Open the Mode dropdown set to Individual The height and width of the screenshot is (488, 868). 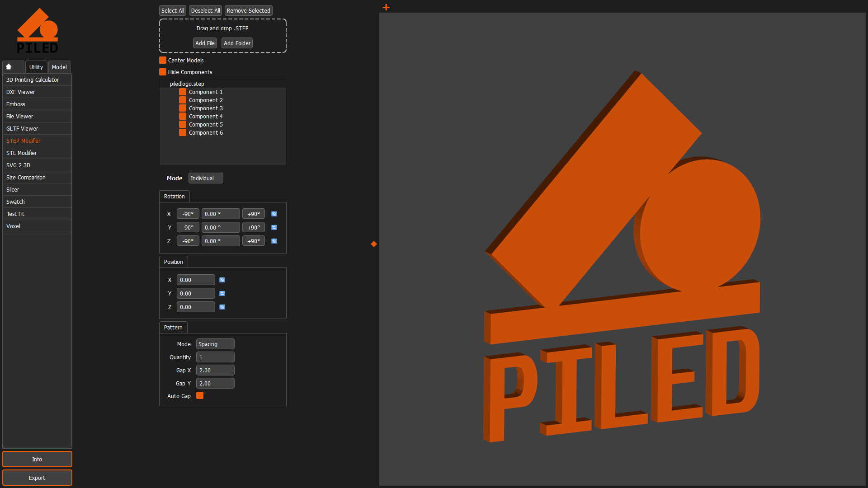206,178
